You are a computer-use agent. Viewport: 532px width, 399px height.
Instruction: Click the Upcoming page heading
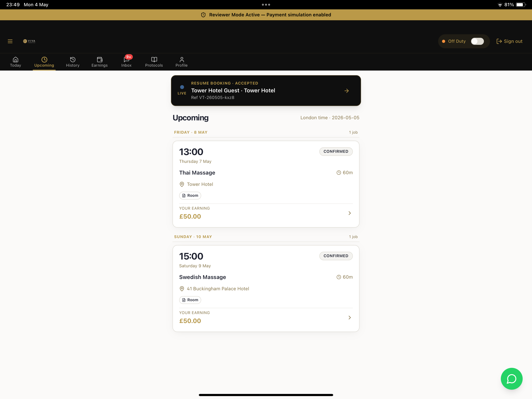(190, 118)
